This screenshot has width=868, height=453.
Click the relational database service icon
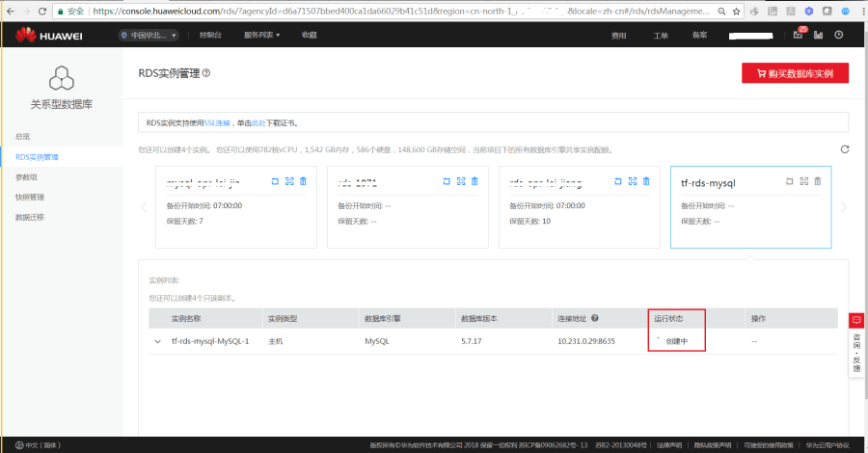[62, 78]
